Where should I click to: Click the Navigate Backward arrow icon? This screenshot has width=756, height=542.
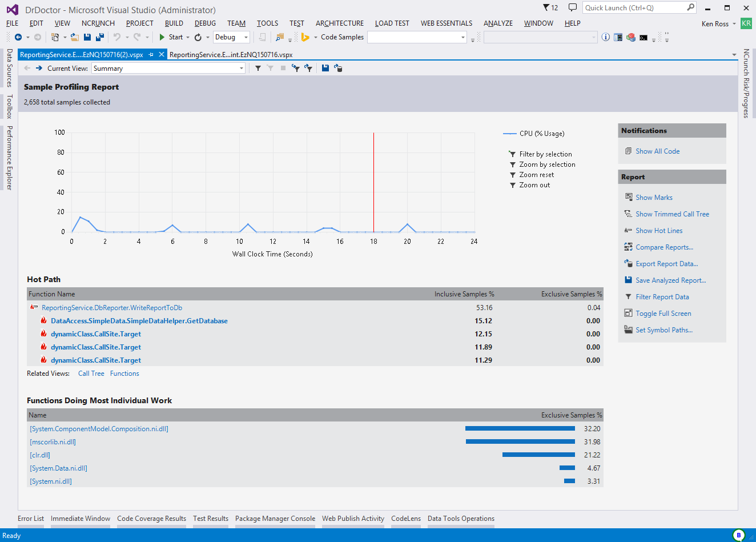(x=18, y=37)
